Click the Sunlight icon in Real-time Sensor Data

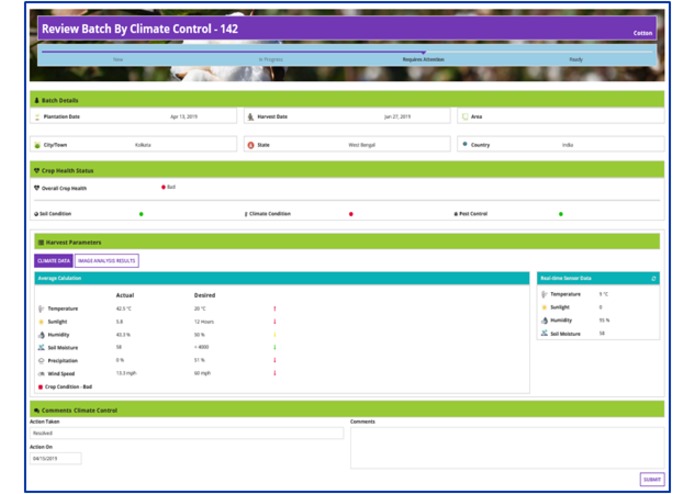pos(544,307)
